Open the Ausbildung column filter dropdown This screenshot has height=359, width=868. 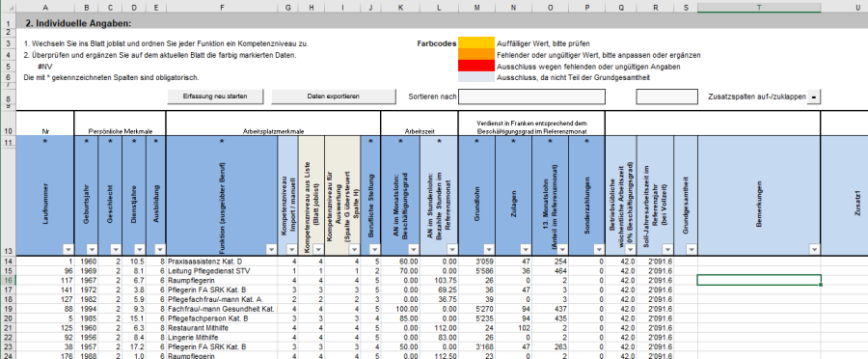159,249
